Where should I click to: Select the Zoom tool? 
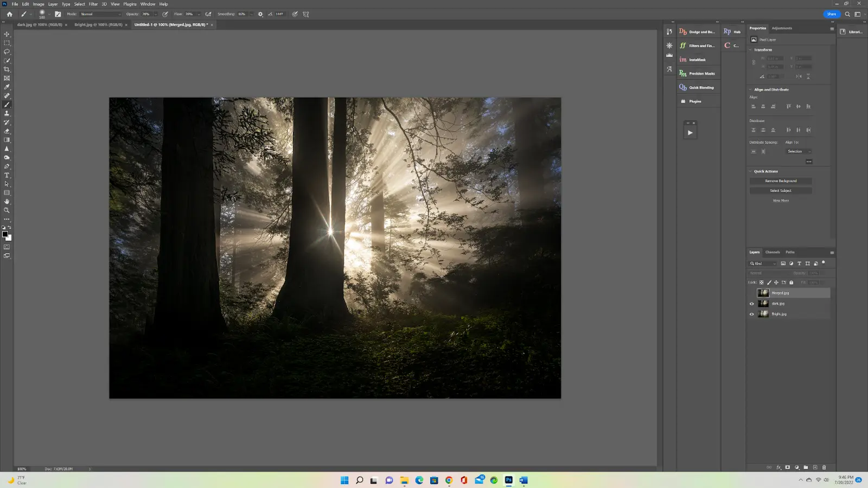click(x=7, y=210)
